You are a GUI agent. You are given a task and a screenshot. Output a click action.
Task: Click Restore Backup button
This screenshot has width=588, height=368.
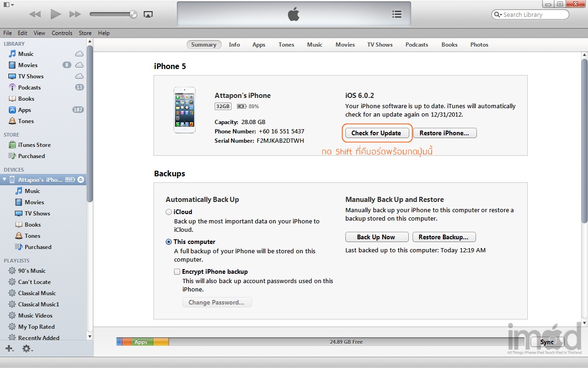[x=444, y=237]
